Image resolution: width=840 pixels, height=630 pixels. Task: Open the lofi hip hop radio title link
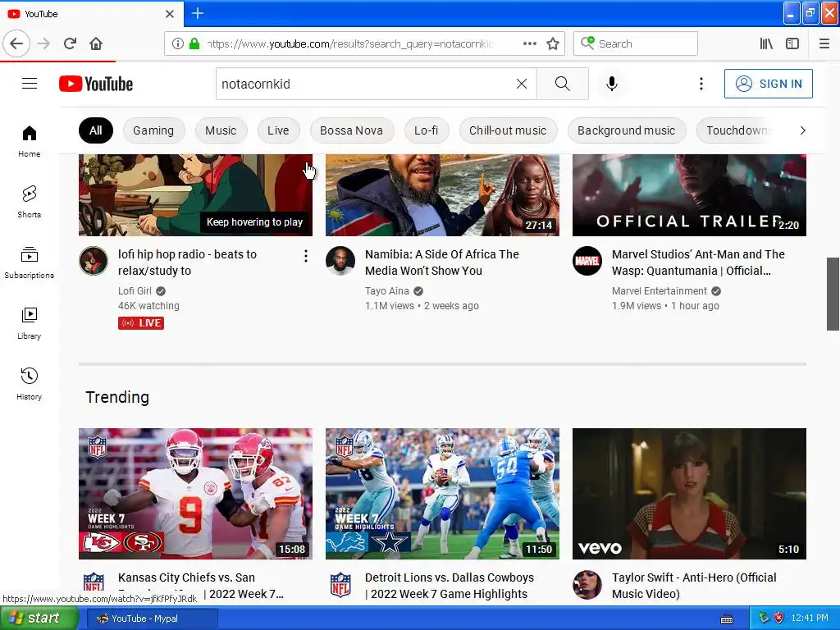coord(188,262)
